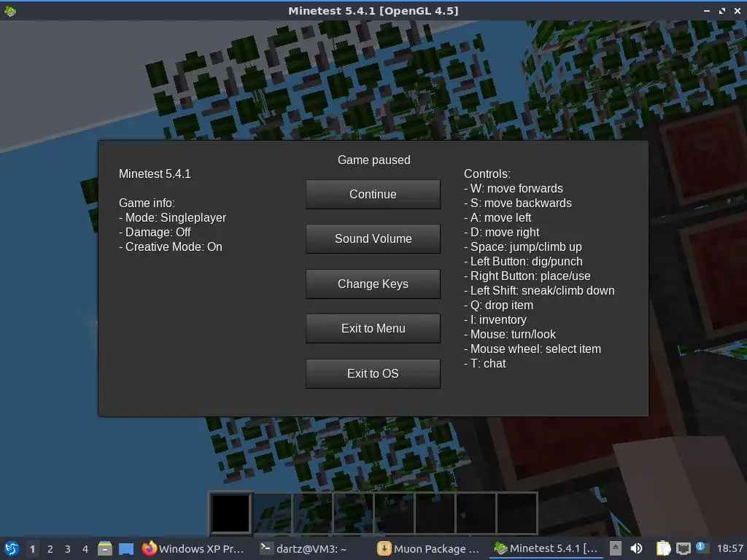The height and width of the screenshot is (560, 747).
Task: Click Exit to Menu
Action: [373, 329]
